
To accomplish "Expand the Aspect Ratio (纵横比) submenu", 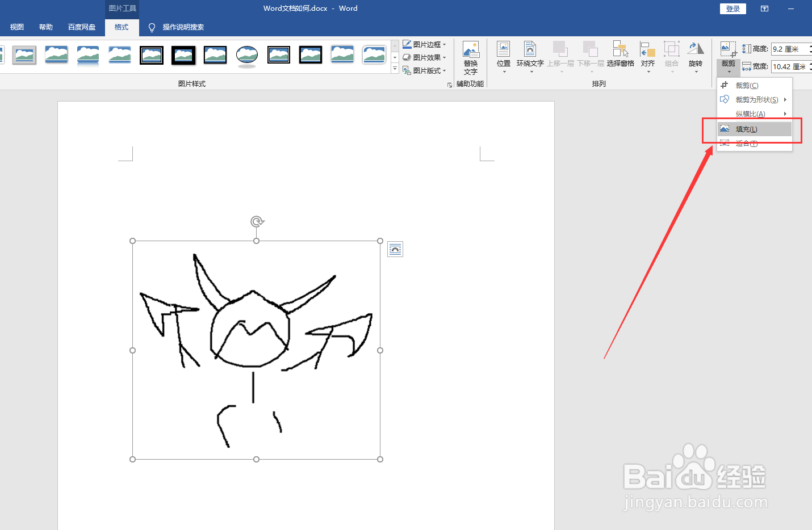I will click(785, 113).
